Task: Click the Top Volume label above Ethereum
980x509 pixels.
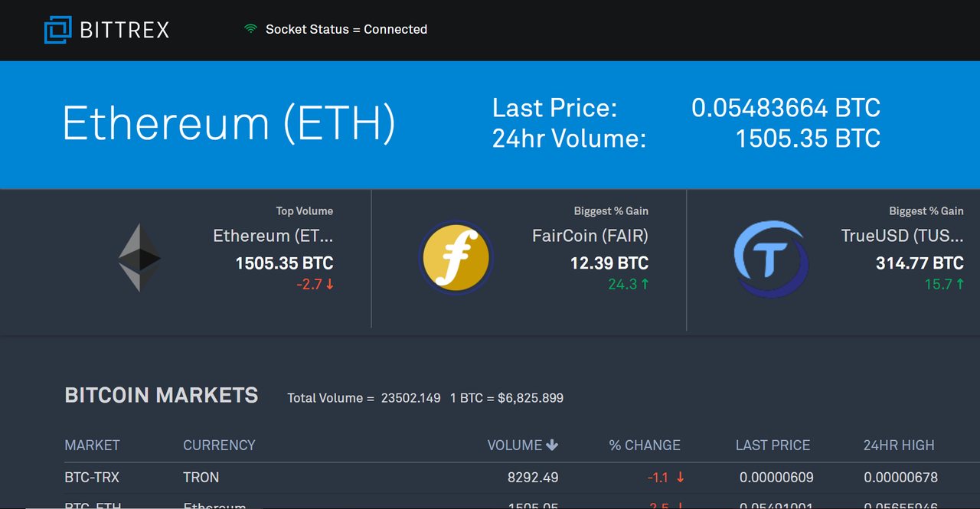Action: 305,211
